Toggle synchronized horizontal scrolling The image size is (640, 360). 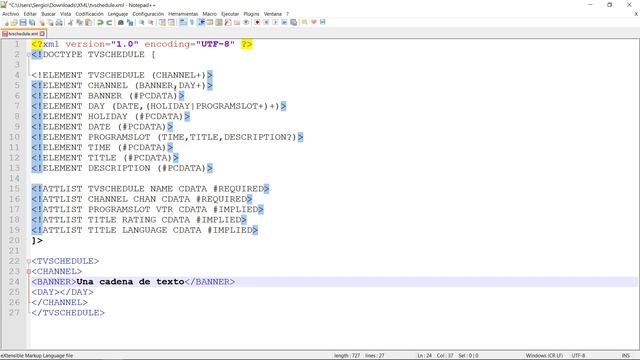point(171,22)
